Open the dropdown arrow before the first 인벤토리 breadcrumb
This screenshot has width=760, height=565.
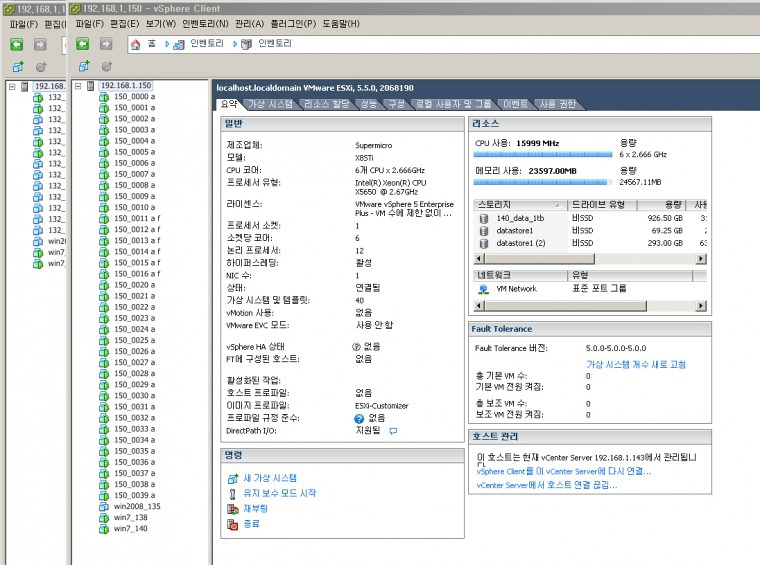coord(167,44)
